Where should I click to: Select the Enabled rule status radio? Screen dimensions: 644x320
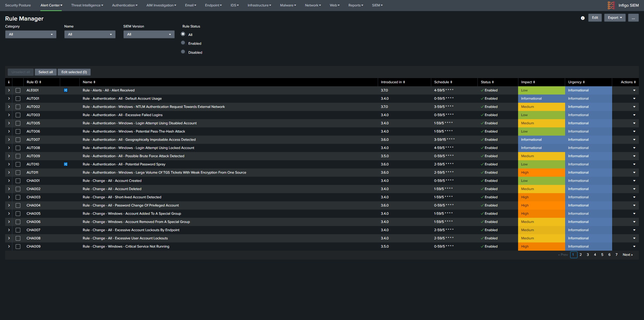pyautogui.click(x=183, y=43)
